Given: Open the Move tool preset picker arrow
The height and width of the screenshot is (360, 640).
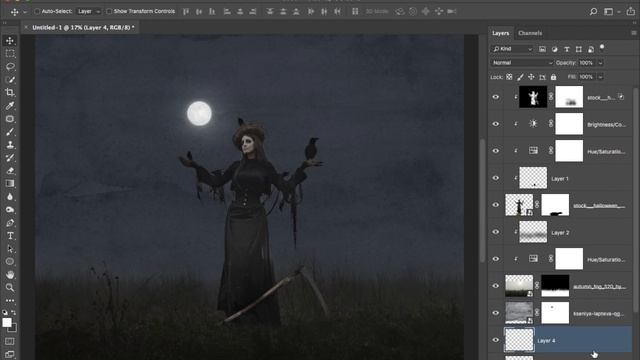Looking at the screenshot, I should (x=25, y=12).
